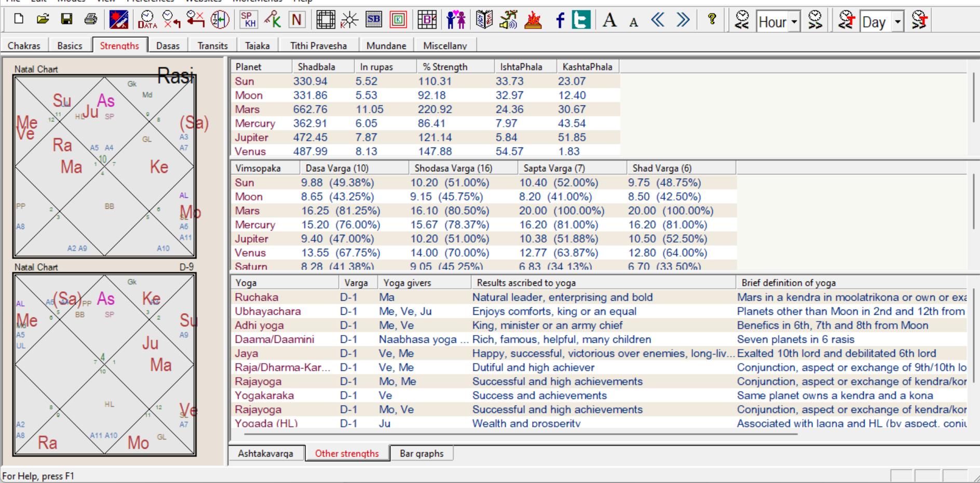The width and height of the screenshot is (980, 483).
Task: Increase font size with large A
Action: (x=609, y=21)
